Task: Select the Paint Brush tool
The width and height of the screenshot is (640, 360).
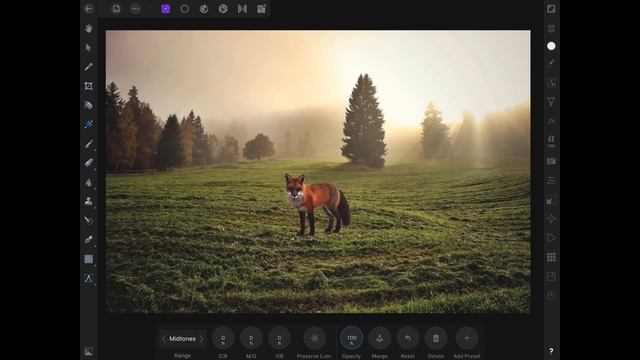Action: tap(89, 144)
